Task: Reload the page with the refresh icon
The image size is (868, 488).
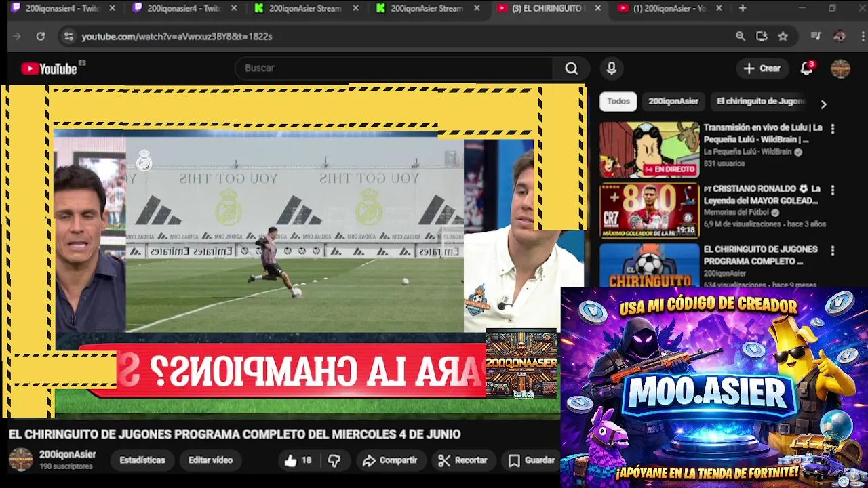Action: coord(41,37)
